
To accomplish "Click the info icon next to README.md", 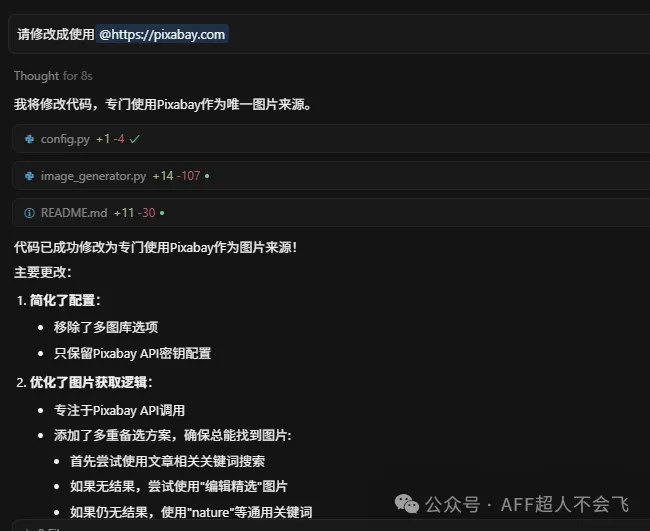I will pos(29,213).
